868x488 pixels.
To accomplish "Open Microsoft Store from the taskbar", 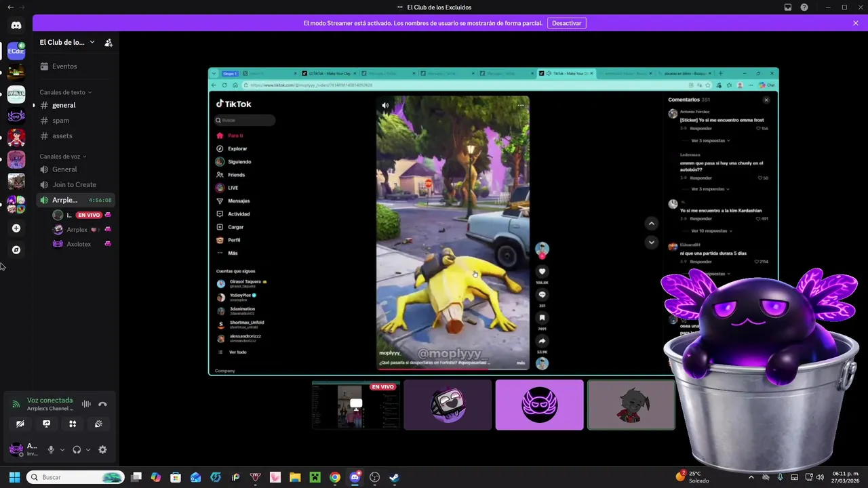I will pyautogui.click(x=176, y=477).
